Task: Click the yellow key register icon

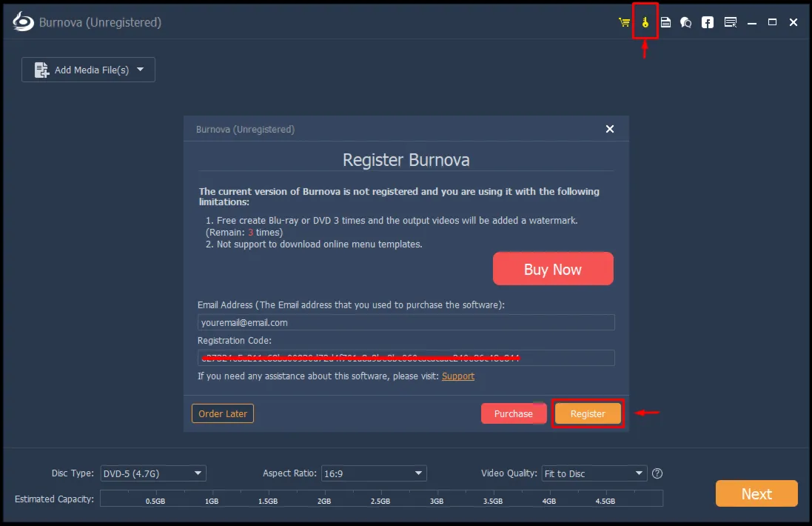Action: pyautogui.click(x=645, y=22)
